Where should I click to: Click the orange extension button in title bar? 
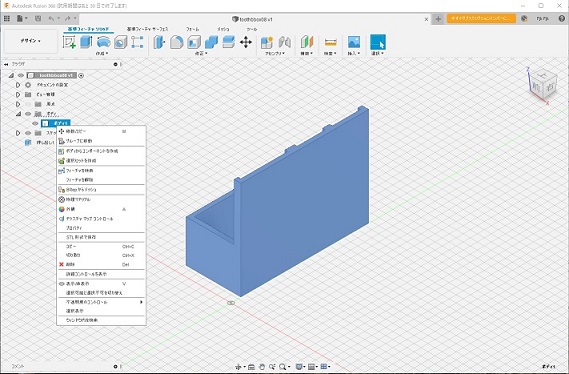[x=481, y=19]
